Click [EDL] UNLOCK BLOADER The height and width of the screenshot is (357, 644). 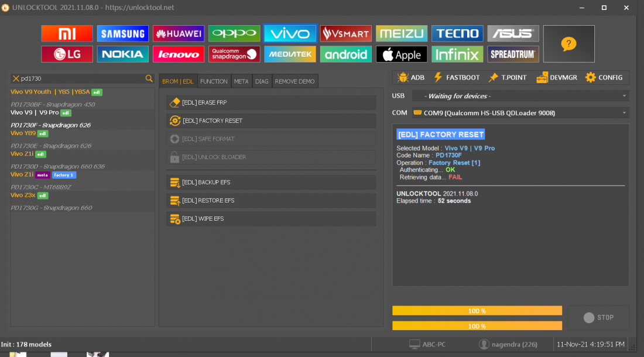(x=271, y=157)
